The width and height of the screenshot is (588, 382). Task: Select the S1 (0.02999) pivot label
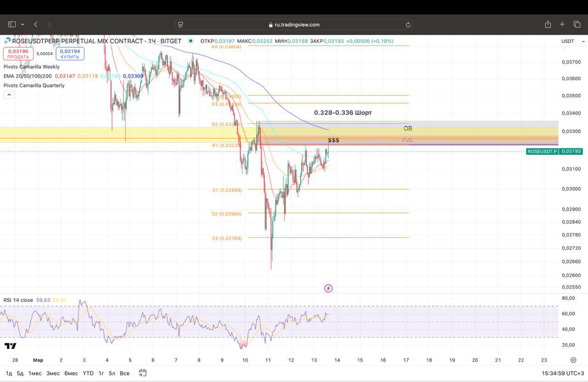point(227,190)
